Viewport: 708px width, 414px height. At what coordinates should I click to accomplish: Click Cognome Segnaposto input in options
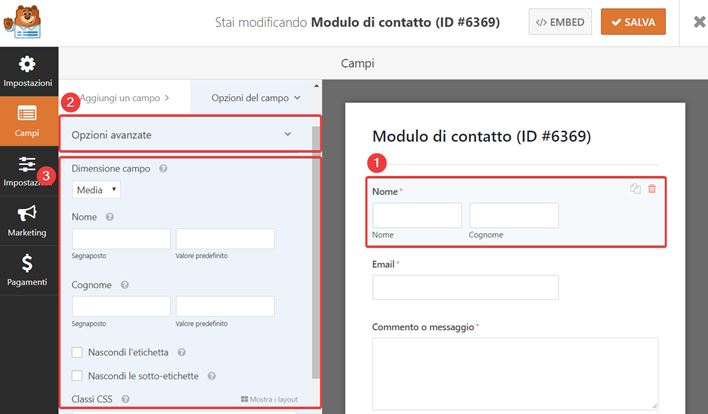pos(121,307)
